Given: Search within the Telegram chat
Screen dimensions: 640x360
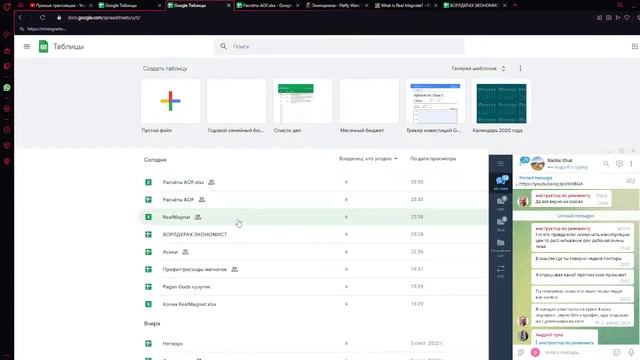Looking at the screenshot, I should (606, 164).
